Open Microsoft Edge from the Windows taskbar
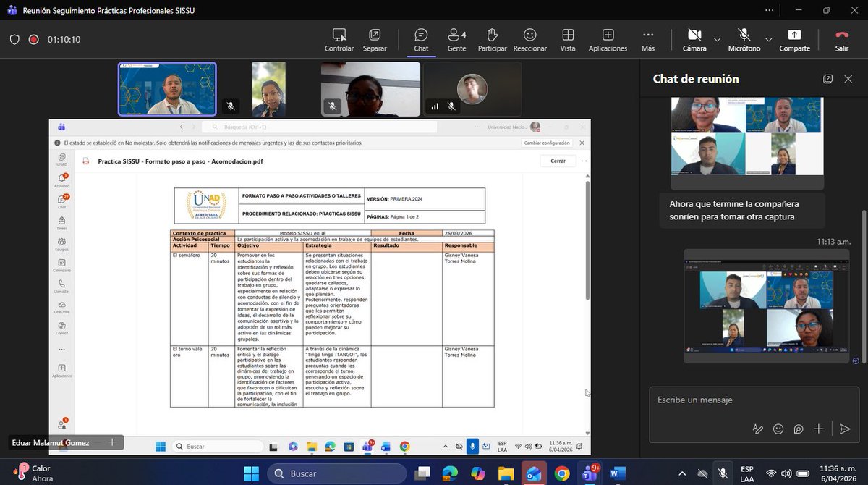The image size is (868, 485). click(x=451, y=474)
